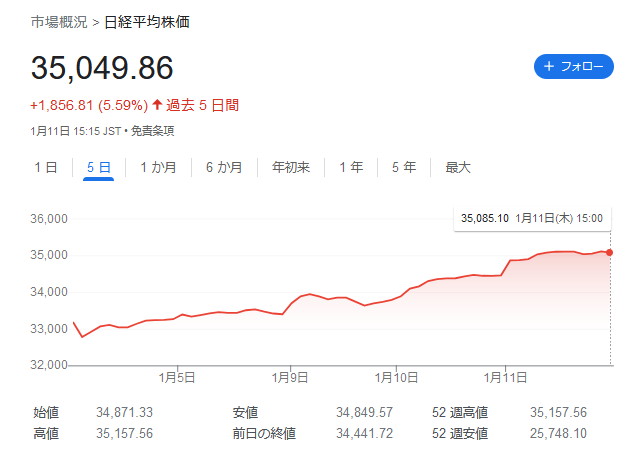The height and width of the screenshot is (452, 642).
Task: Select the 最大 max range tab
Action: pyautogui.click(x=458, y=167)
